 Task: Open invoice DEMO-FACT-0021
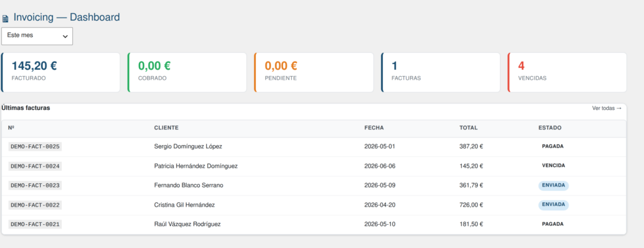(35, 224)
